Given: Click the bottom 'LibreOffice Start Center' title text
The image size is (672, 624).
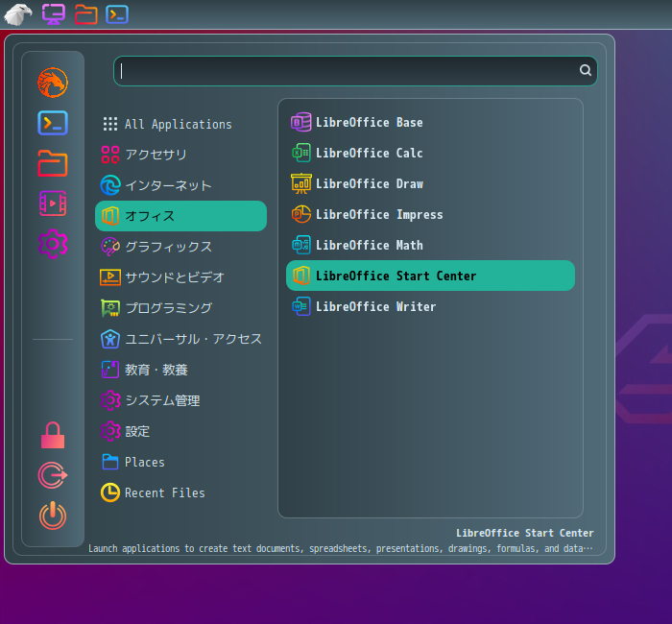Looking at the screenshot, I should [524, 533].
